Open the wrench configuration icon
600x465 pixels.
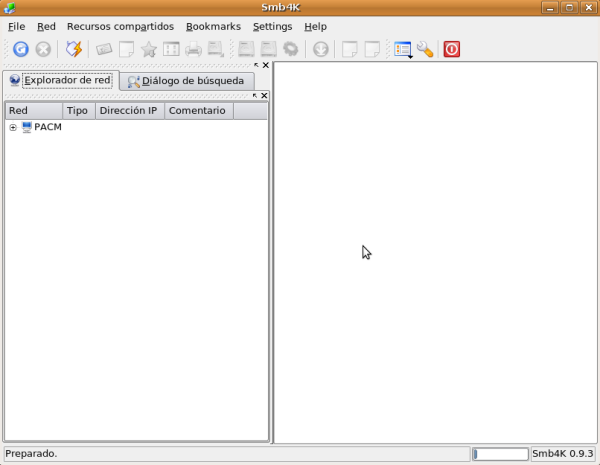point(425,49)
